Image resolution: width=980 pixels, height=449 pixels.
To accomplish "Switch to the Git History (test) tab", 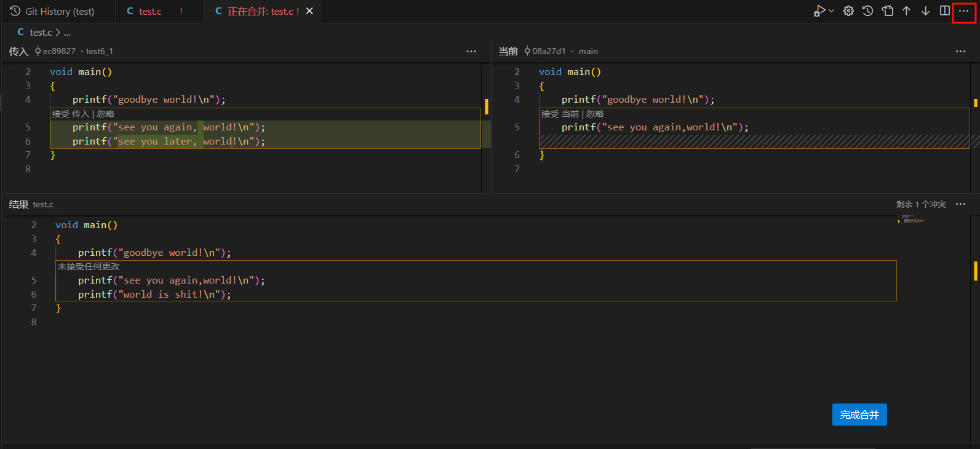I will click(60, 12).
